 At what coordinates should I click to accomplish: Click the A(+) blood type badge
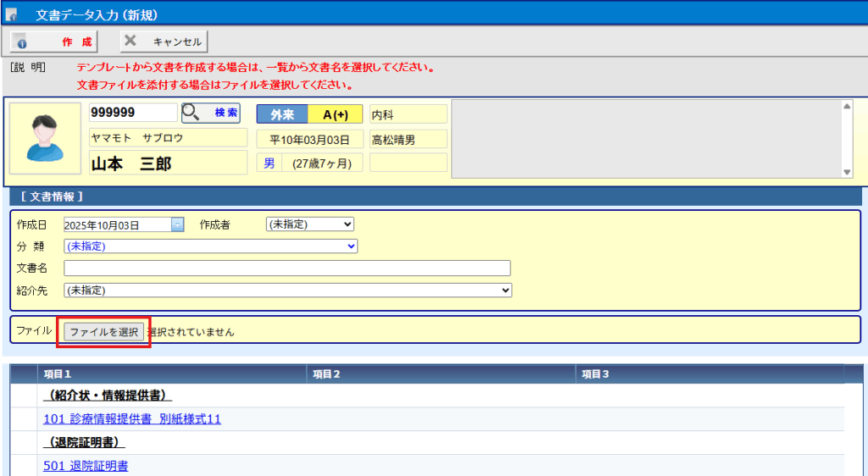point(335,114)
